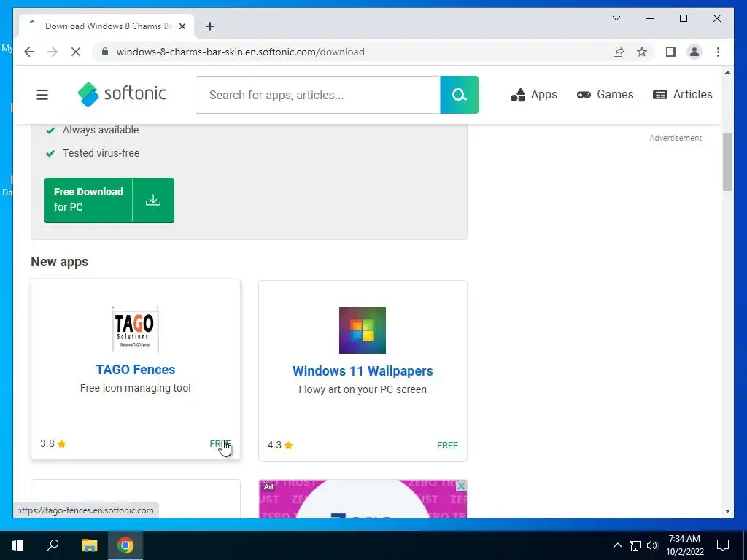
Task: Open the Games section
Action: coord(605,94)
